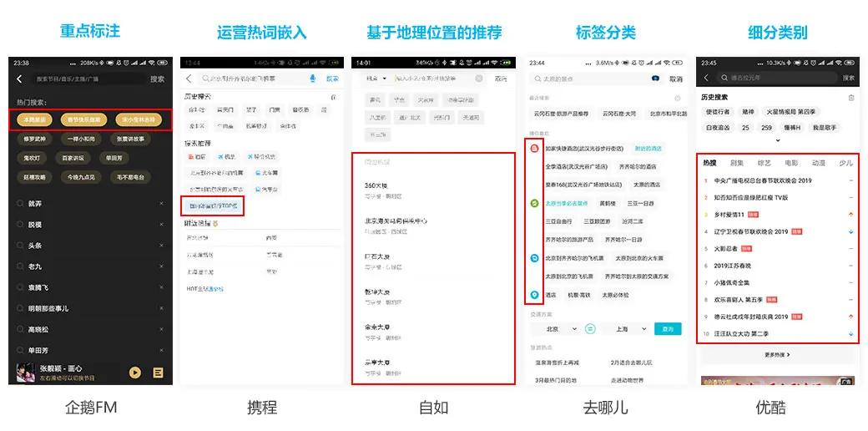Remove the 袁腾飞 history entry
This screenshot has height=431, width=868.
tap(162, 287)
